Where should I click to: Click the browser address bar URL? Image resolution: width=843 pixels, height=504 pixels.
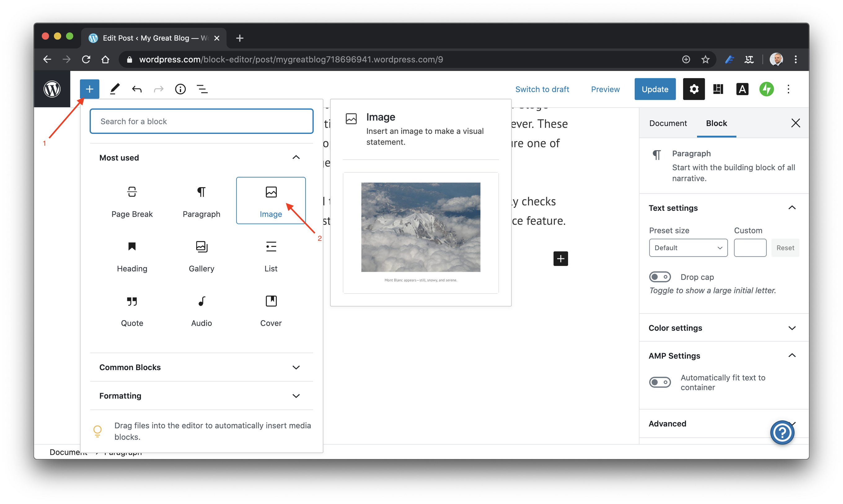[x=291, y=60]
